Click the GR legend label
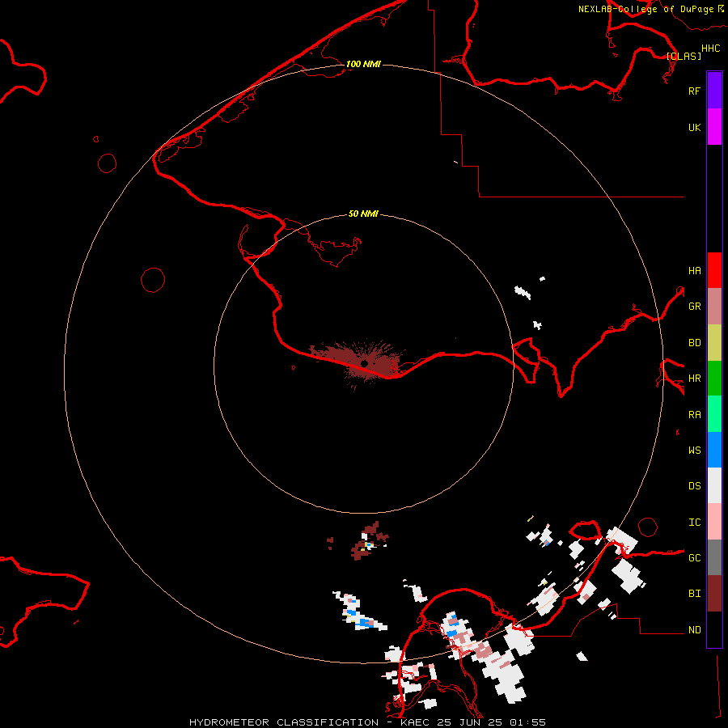Screen dimensions: 728x728 point(694,307)
